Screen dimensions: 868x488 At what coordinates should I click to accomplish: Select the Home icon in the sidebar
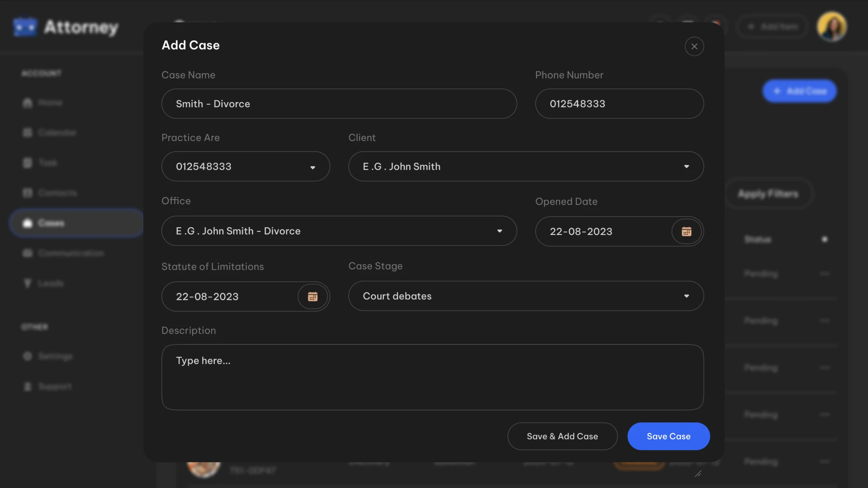28,103
